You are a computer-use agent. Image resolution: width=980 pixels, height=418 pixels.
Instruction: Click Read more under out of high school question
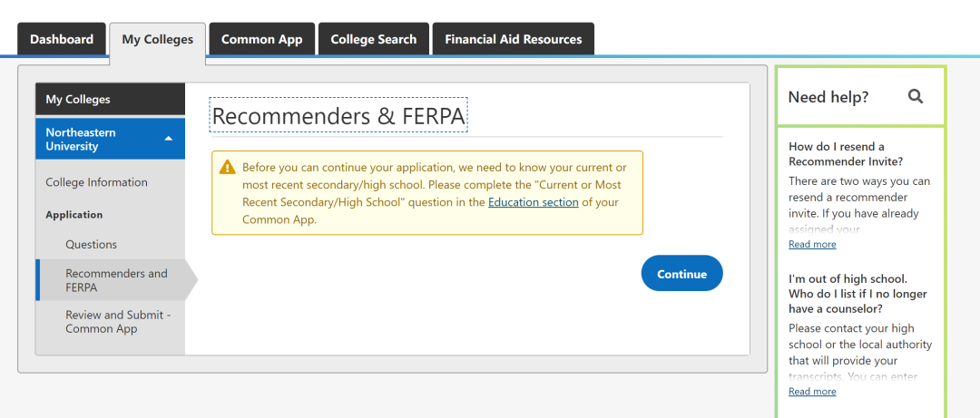click(x=812, y=392)
